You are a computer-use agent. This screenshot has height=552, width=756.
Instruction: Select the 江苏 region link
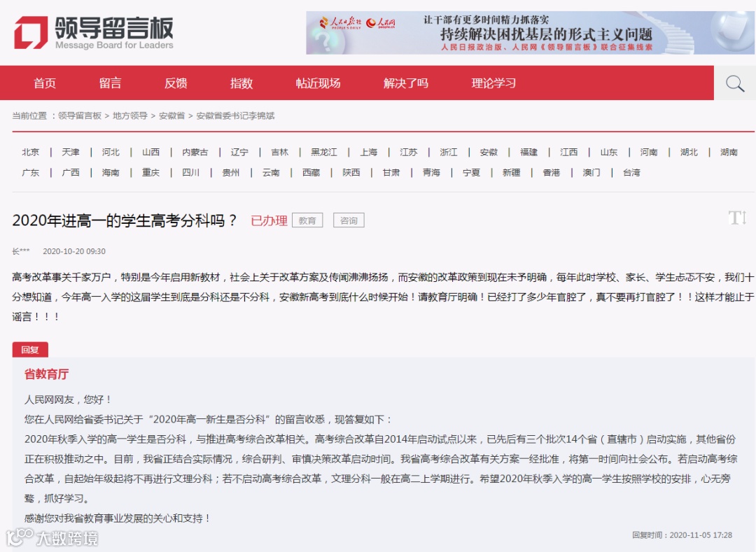(x=409, y=153)
